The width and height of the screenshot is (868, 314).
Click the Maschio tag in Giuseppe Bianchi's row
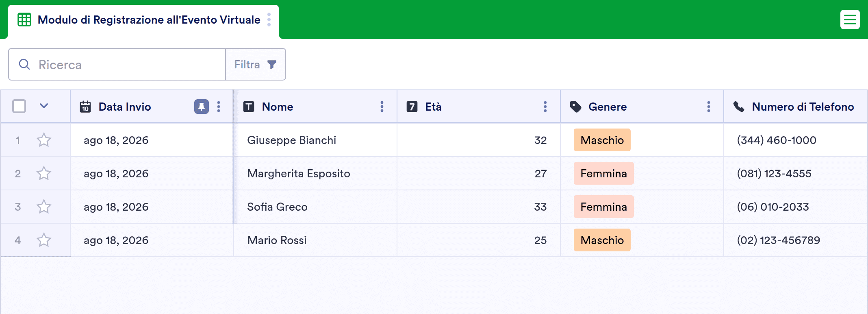pyautogui.click(x=602, y=140)
